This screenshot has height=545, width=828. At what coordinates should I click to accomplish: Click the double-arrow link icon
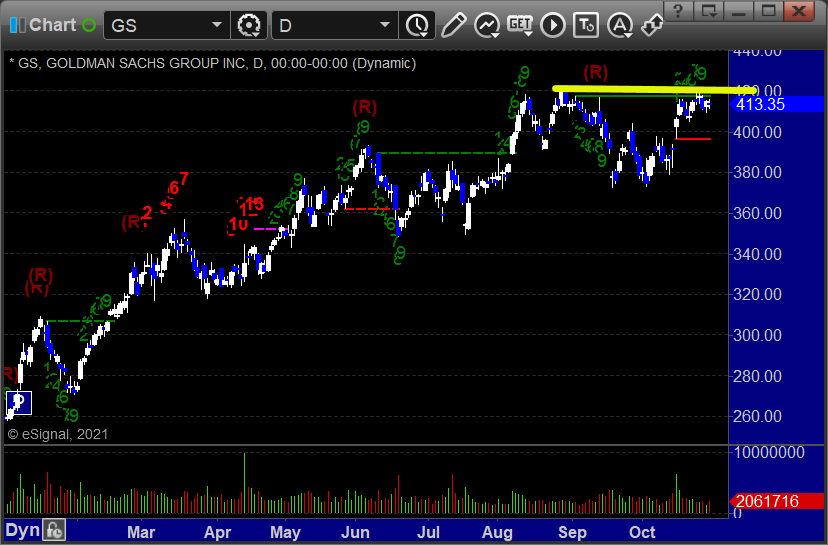point(652,25)
